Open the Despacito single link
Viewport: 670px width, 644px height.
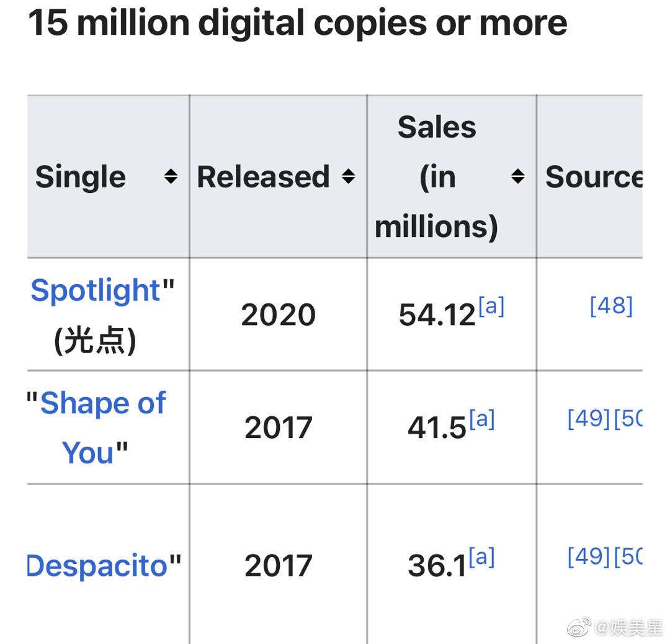tap(97, 565)
